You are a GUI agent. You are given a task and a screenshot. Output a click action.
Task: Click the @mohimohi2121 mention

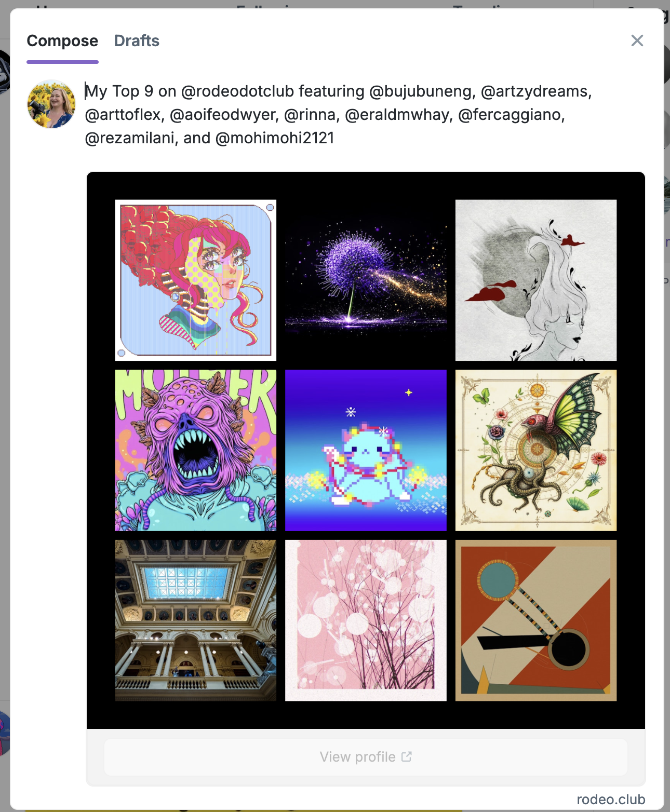[275, 138]
